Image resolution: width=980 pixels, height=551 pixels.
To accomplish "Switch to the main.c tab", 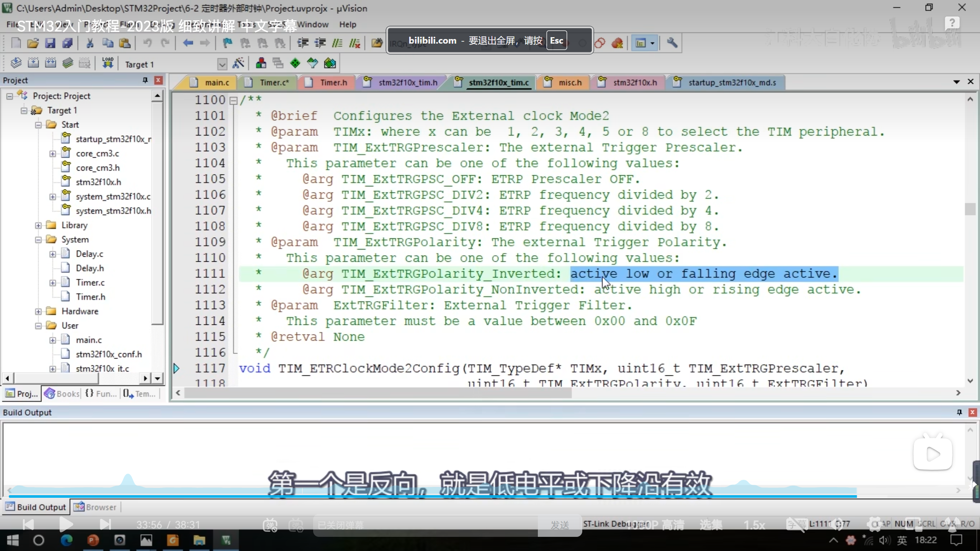I will pyautogui.click(x=216, y=83).
